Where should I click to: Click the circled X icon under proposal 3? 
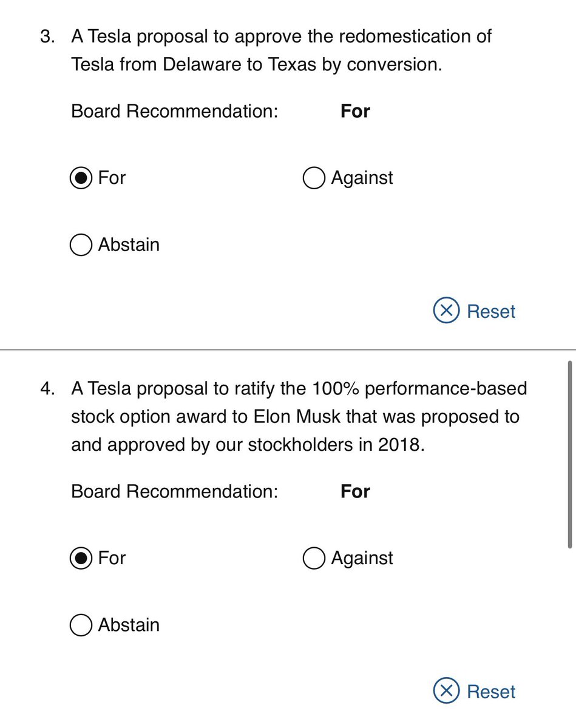click(x=446, y=311)
